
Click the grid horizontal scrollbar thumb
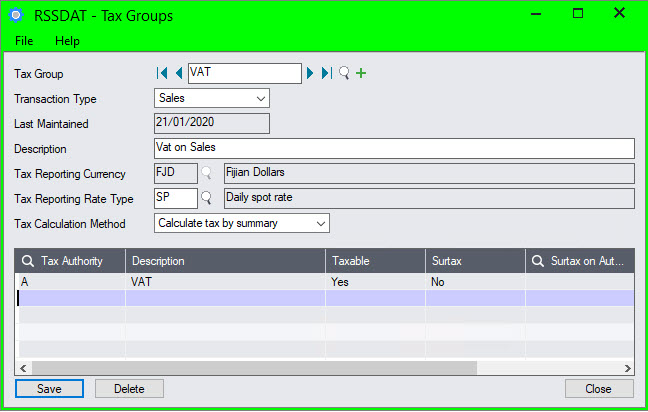[x=254, y=368]
